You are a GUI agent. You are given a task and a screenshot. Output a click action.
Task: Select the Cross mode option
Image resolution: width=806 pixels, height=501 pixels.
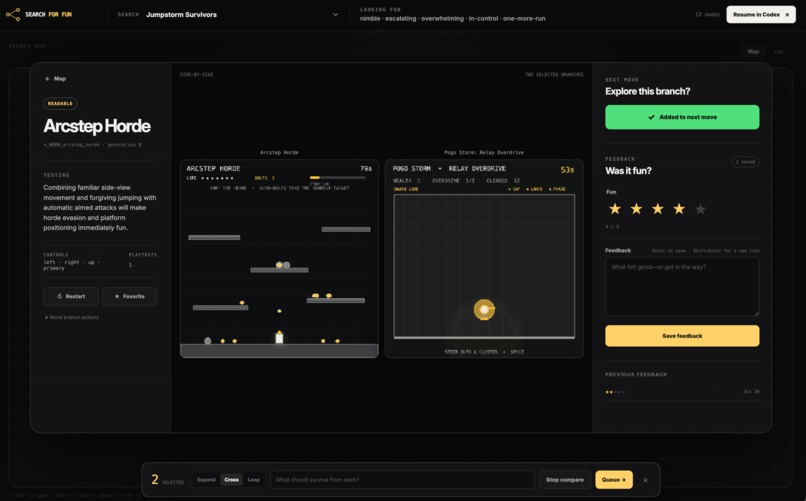[x=231, y=480]
